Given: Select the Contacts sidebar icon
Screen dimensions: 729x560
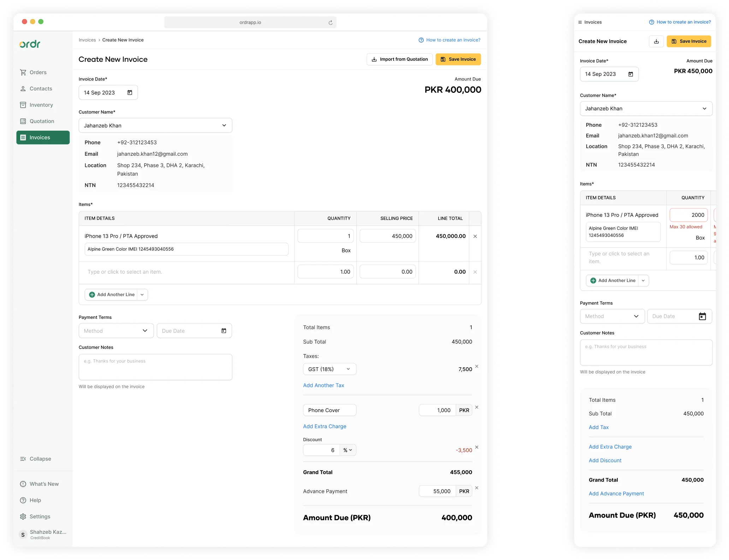Looking at the screenshot, I should coord(23,88).
